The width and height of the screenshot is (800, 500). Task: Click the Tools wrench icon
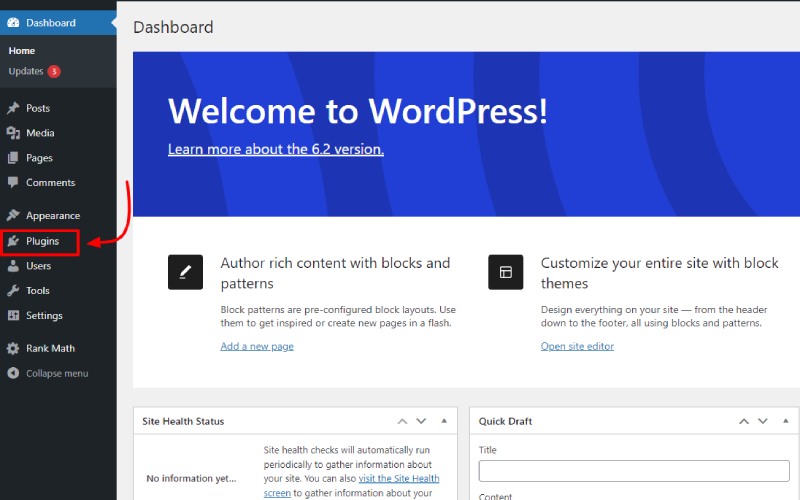(13, 290)
